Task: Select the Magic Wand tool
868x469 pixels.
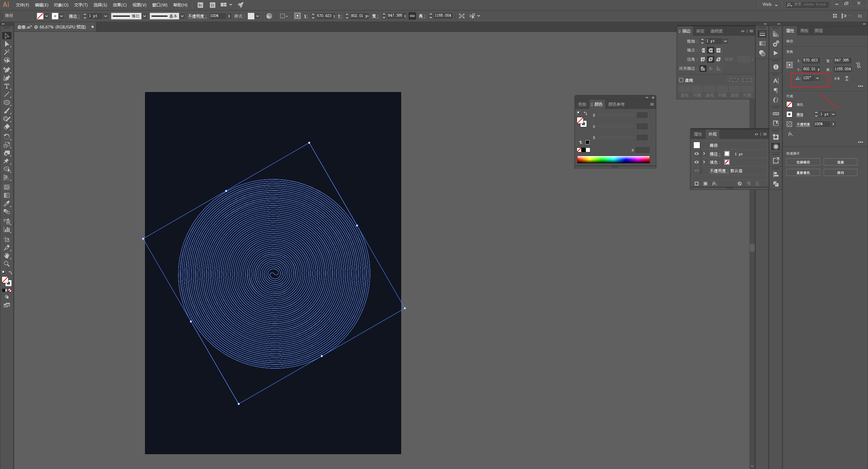Action: click(x=6, y=52)
